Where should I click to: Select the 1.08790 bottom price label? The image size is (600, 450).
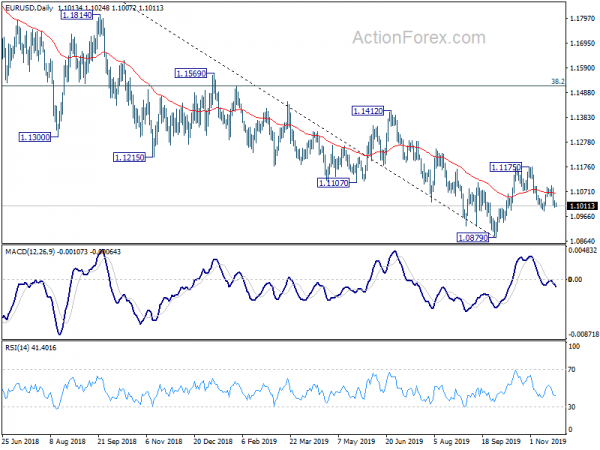473,238
